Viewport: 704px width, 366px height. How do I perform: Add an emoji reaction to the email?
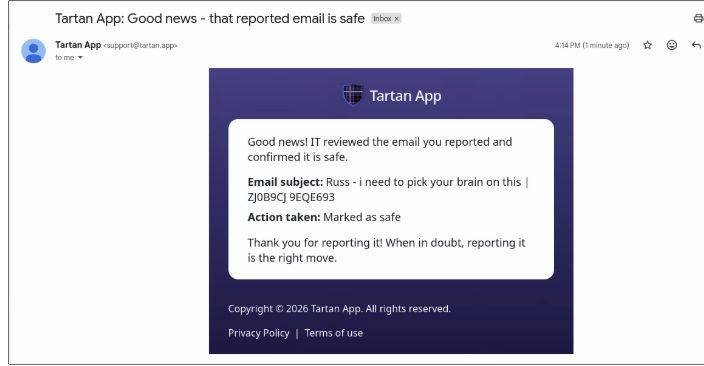tap(672, 45)
